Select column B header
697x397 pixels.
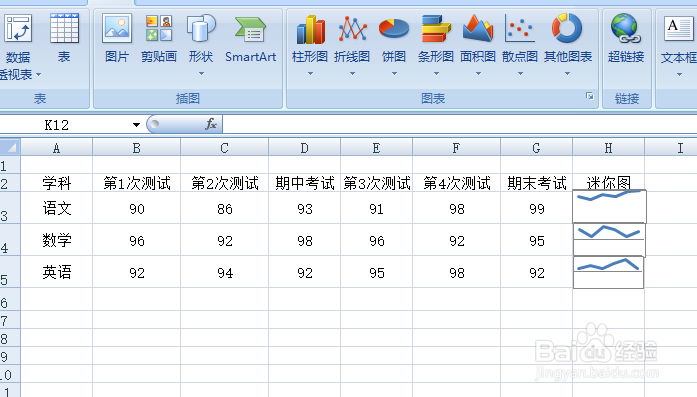click(x=136, y=148)
